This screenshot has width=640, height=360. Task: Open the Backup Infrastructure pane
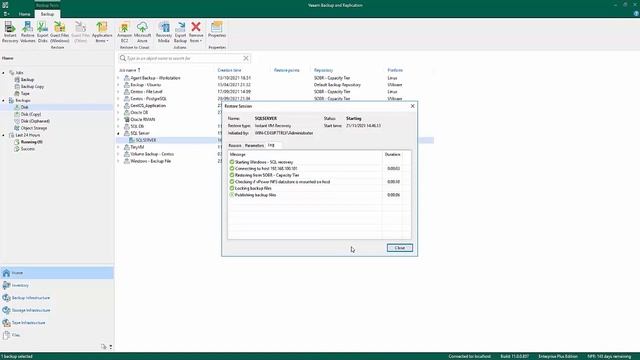pos(57,298)
